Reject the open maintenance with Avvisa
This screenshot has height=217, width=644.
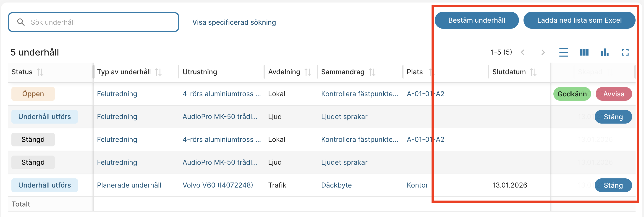click(613, 94)
